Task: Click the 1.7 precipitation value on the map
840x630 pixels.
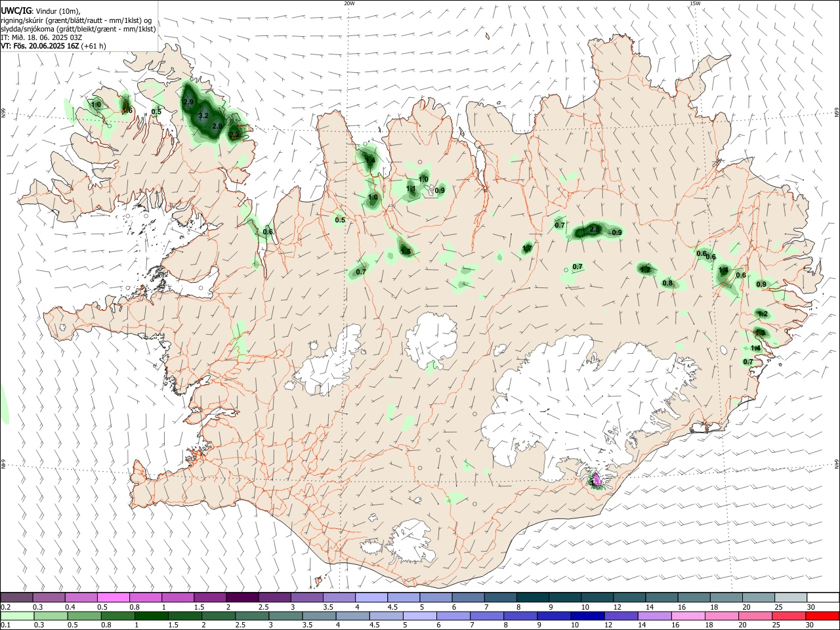Action: pyautogui.click(x=527, y=249)
